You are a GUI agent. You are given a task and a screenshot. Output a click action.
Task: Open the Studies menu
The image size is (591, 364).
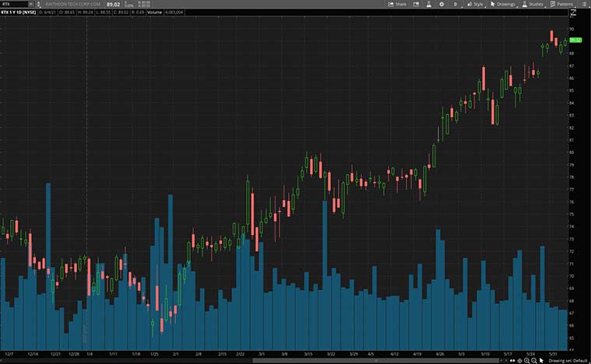tap(533, 4)
